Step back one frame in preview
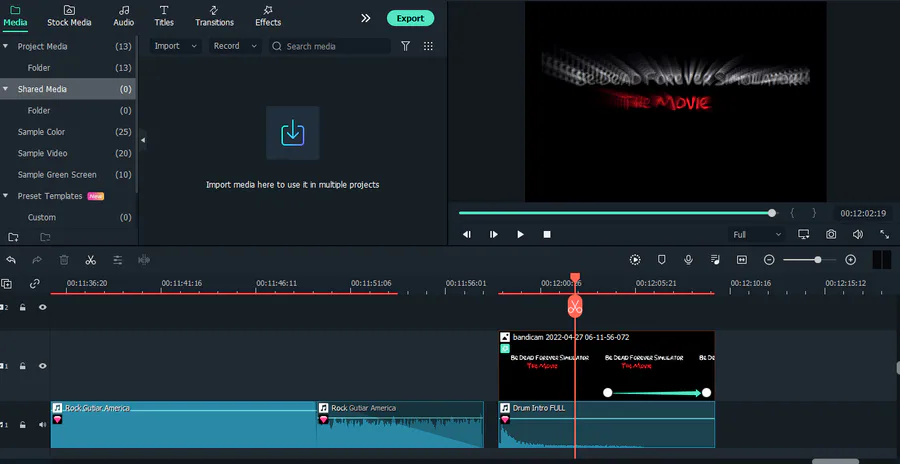 tap(467, 234)
